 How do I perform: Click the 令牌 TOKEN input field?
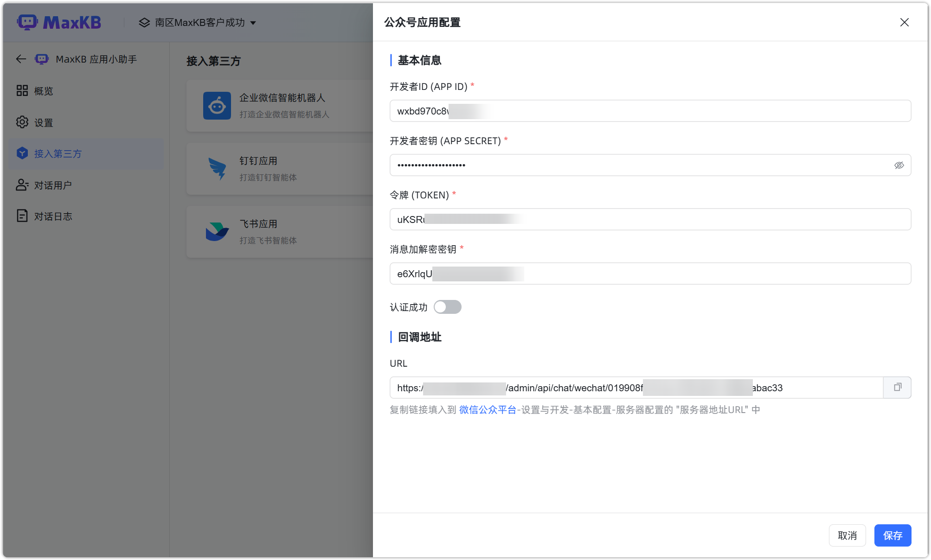(649, 219)
